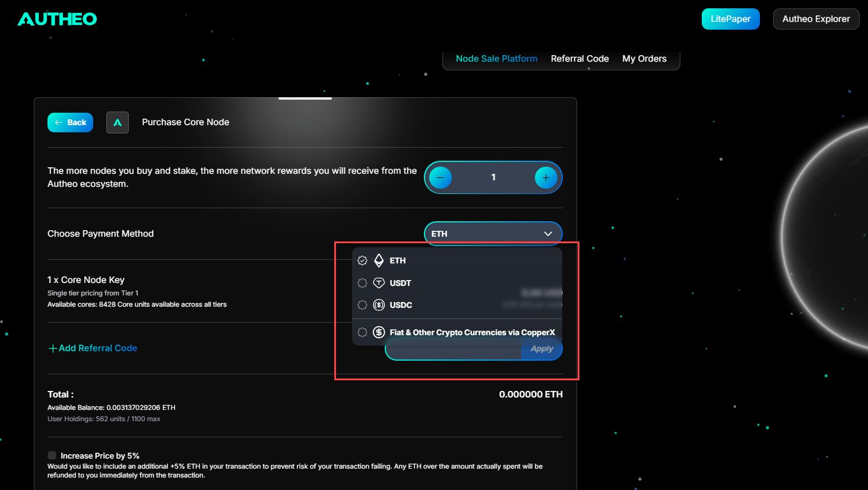Click the USDC coin icon
The width and height of the screenshot is (868, 490).
coord(379,305)
